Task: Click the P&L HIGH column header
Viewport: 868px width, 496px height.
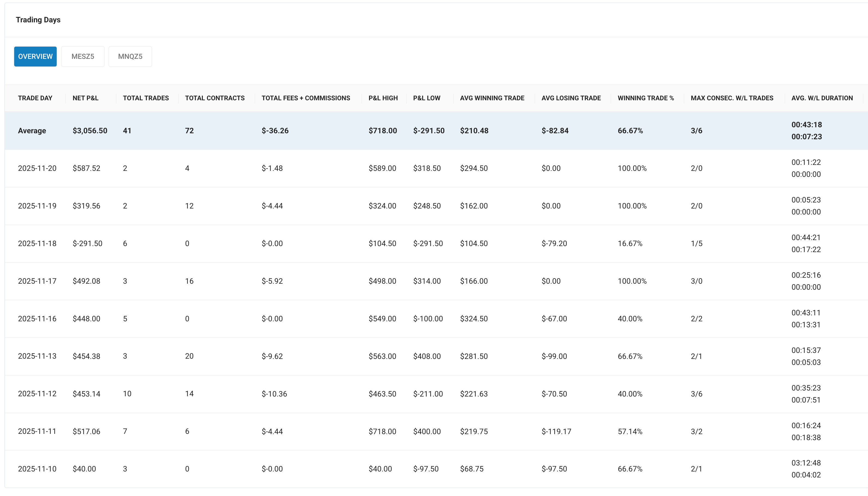Action: (x=383, y=98)
